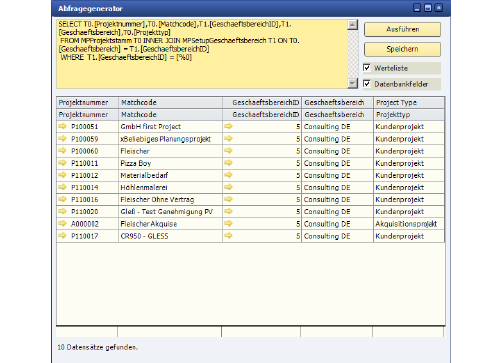Select cell 'CR950 - GLESS'
This screenshot has height=363, width=502.
170,236
